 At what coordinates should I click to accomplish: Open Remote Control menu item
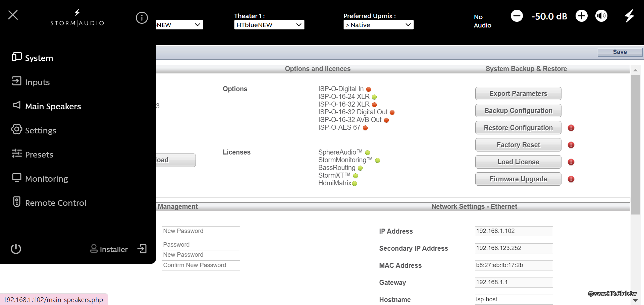[56, 203]
